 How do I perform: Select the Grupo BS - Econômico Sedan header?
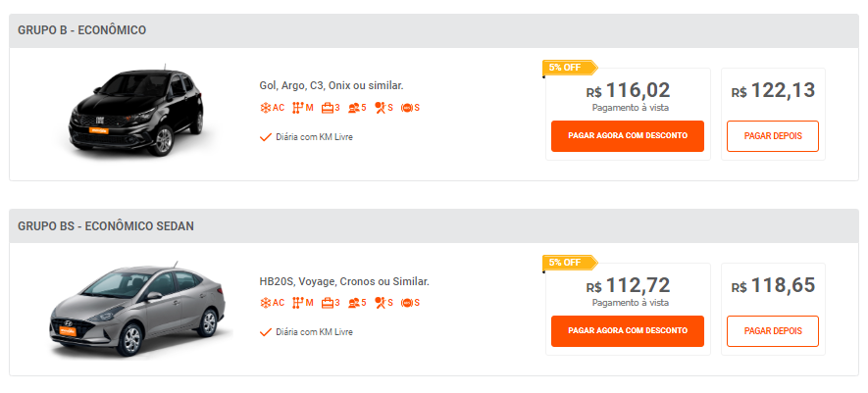(x=106, y=226)
